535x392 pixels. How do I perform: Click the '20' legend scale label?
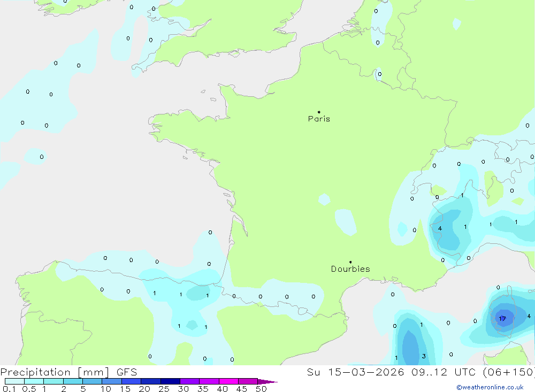coord(144,389)
